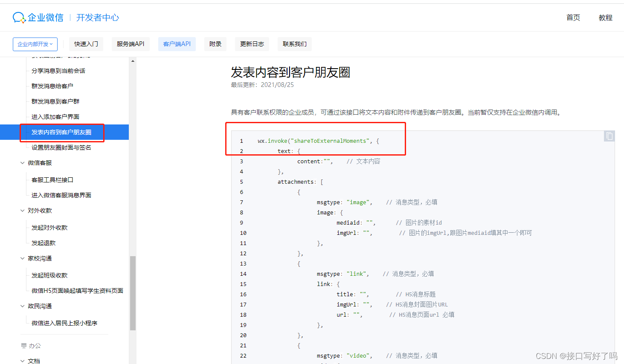Open the 企业内部开发 dropdown

pyautogui.click(x=35, y=44)
